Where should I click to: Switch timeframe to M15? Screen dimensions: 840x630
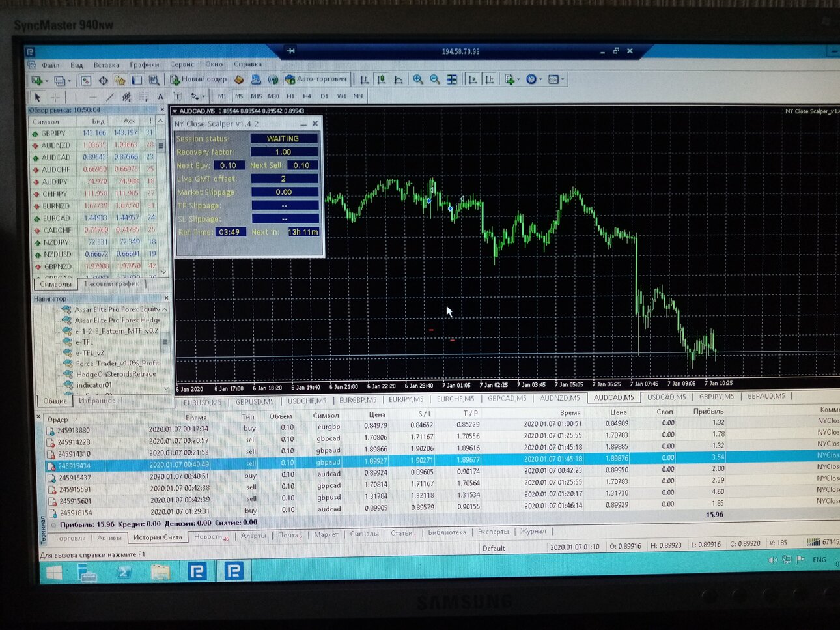coord(257,96)
